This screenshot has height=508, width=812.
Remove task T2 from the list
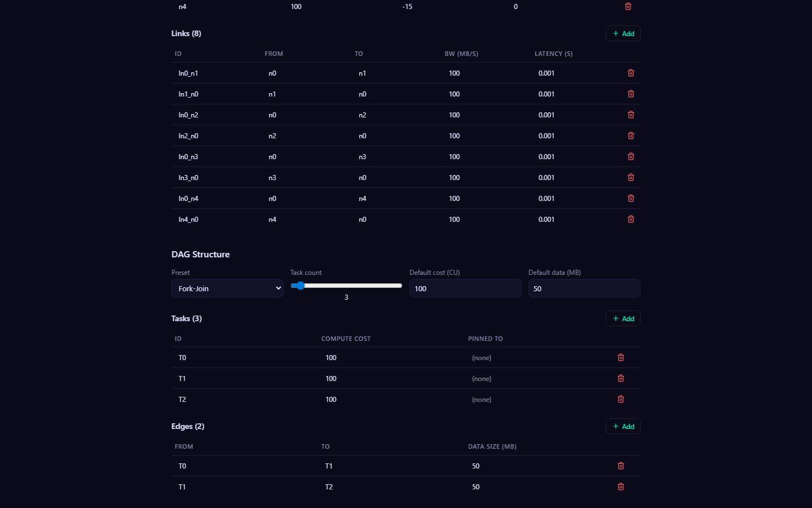(620, 400)
